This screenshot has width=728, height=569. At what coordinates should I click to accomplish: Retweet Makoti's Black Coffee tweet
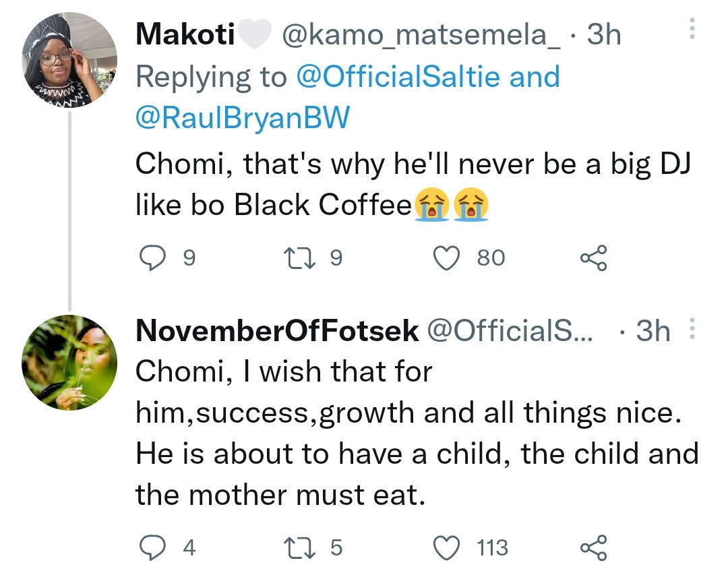297,258
